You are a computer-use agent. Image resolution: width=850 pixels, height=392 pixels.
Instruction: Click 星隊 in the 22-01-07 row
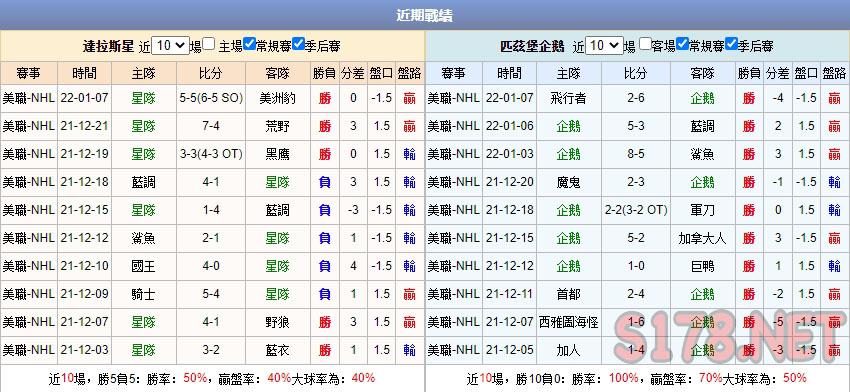pos(144,98)
